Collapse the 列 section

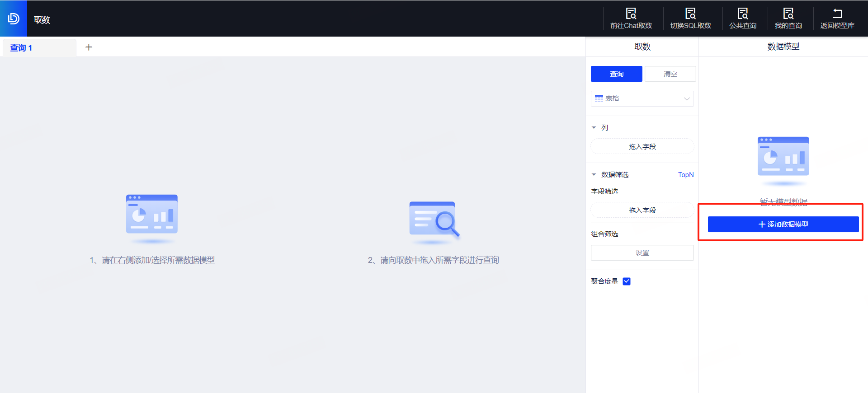[594, 128]
